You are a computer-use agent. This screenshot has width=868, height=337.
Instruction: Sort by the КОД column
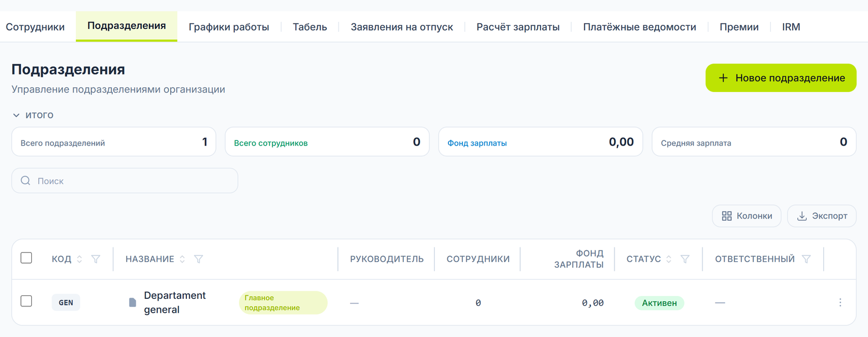80,260
